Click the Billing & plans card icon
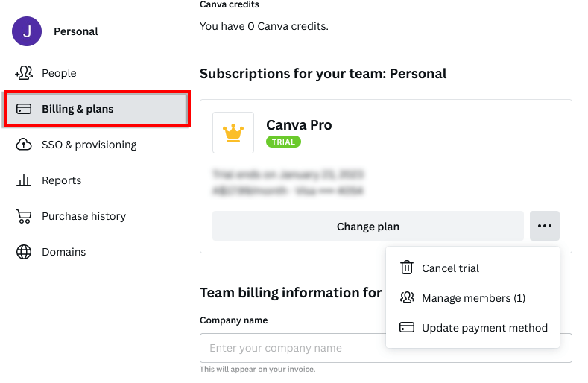Image resolution: width=588 pixels, height=383 pixels. [x=24, y=109]
